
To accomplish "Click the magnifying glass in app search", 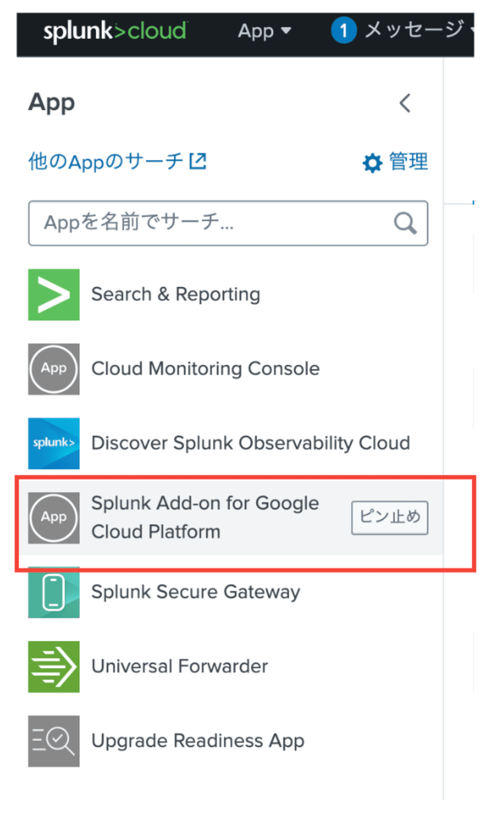I will click(405, 223).
